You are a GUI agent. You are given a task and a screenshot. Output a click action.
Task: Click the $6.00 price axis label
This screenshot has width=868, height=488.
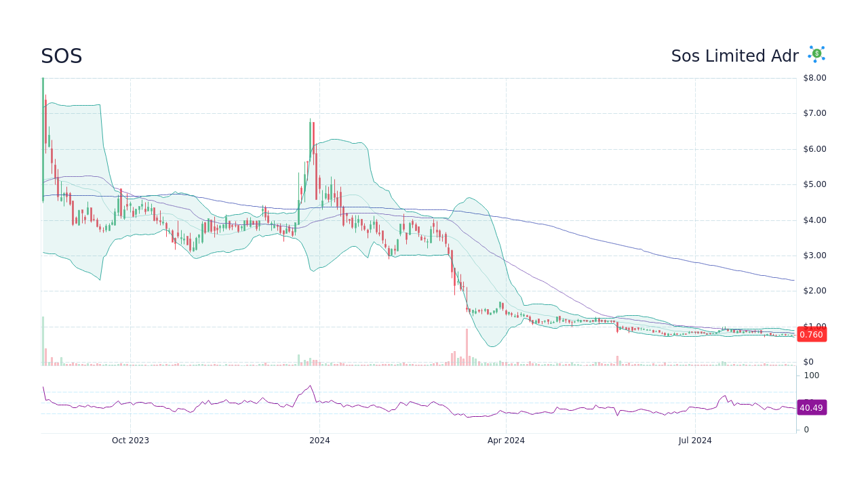click(x=814, y=149)
